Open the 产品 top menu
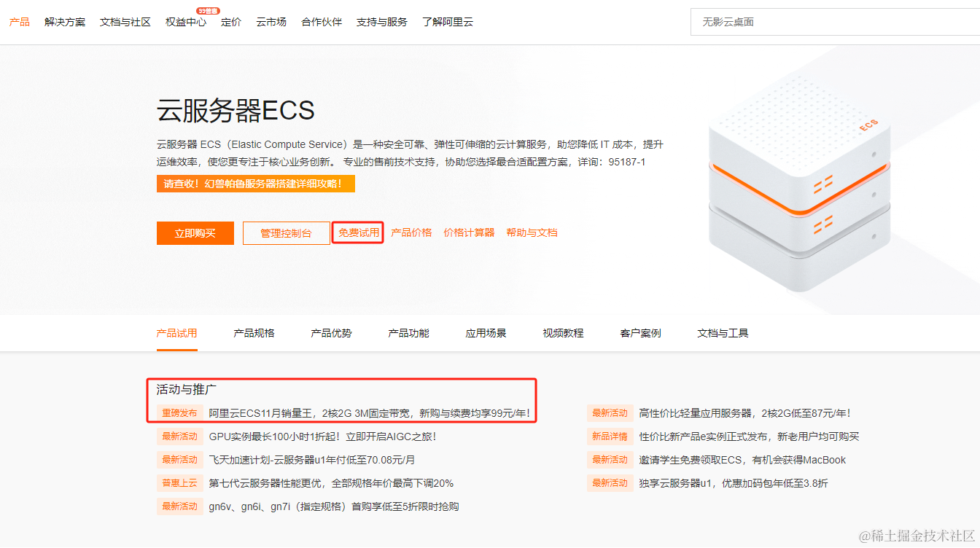Screen dimensions: 980x548 click(19, 22)
